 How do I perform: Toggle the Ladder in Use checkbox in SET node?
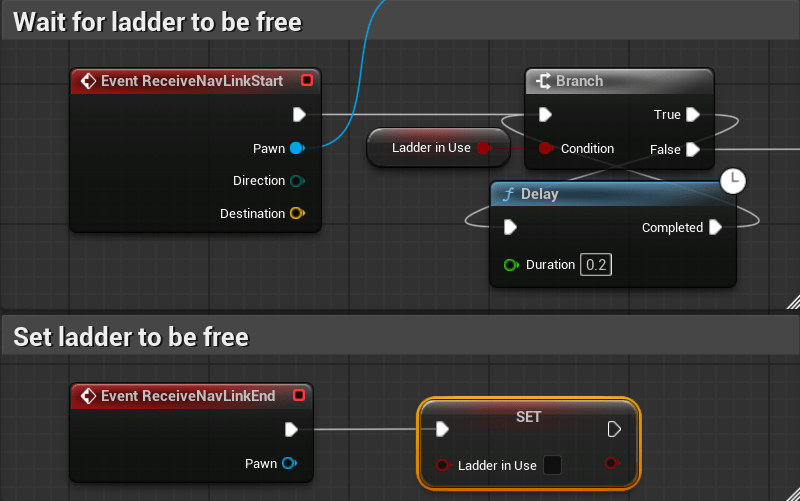click(x=552, y=465)
